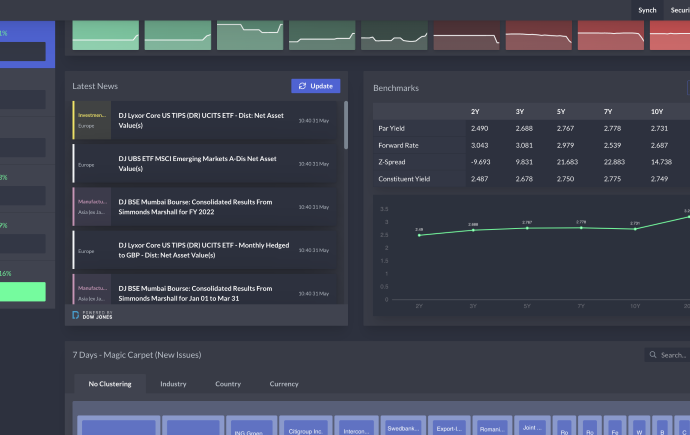Click the Par Yield value 2.490
690x435 pixels.
point(479,128)
